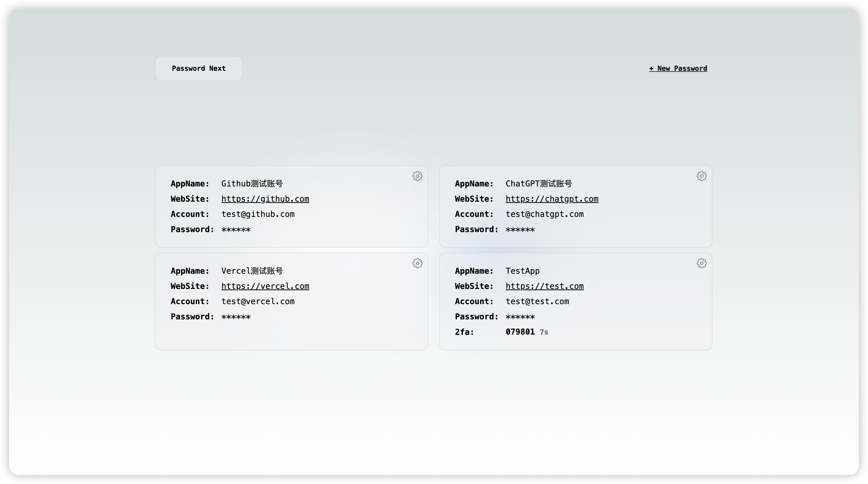Viewport: 868px width, 484px height.
Task: Click the test@vercel.com account text
Action: [x=258, y=302]
